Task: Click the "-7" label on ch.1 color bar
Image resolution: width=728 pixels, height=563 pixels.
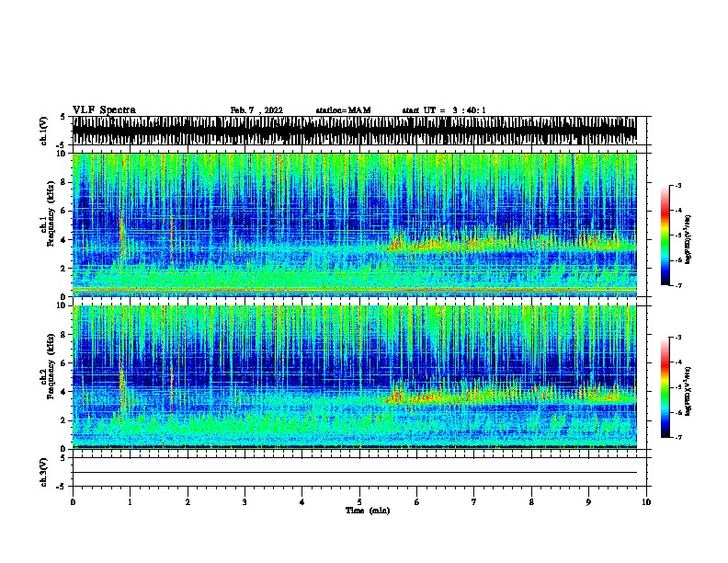Action: (x=678, y=285)
